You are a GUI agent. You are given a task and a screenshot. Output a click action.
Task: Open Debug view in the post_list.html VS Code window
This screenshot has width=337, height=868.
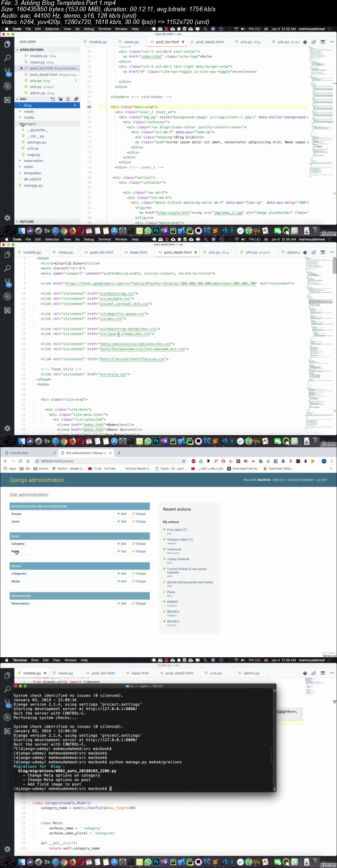7,86
